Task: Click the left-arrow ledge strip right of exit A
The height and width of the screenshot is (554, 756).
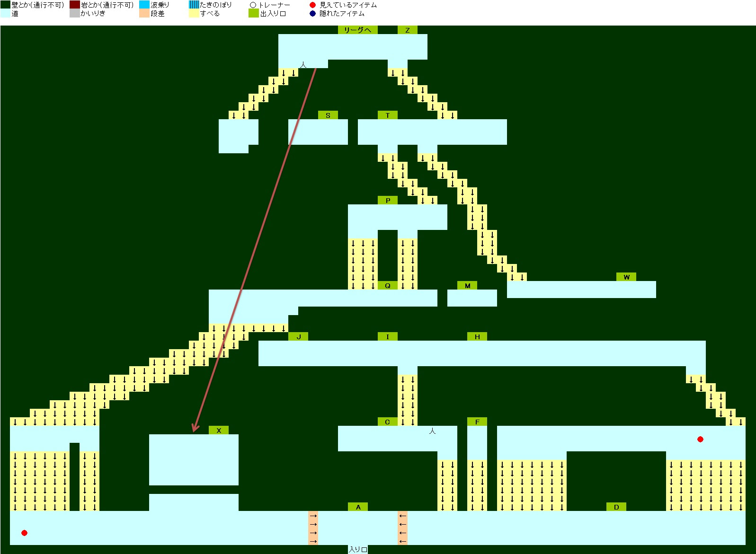Action: (402, 528)
